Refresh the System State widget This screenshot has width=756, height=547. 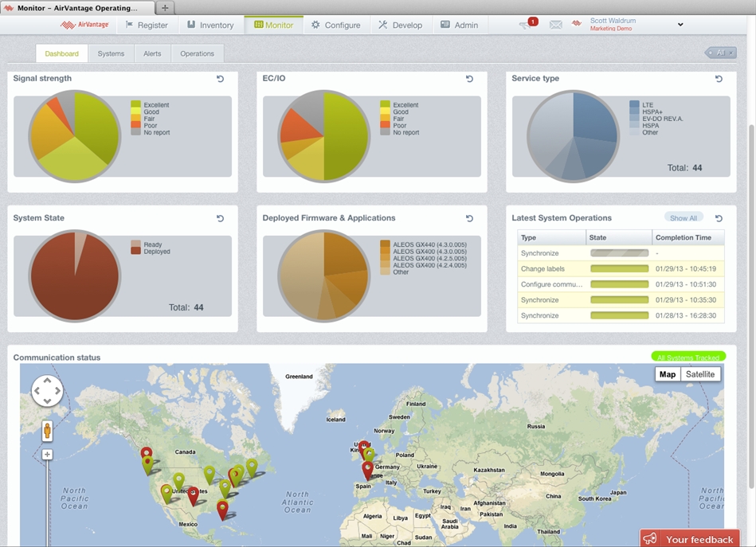(x=221, y=218)
